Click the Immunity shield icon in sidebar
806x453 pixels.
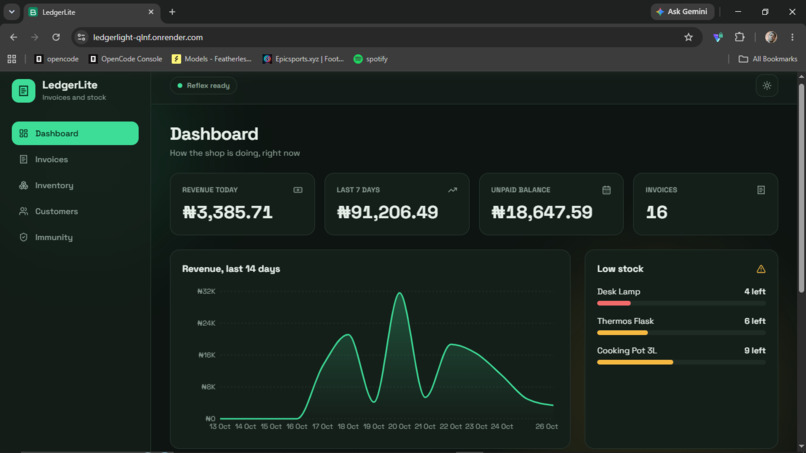click(24, 237)
